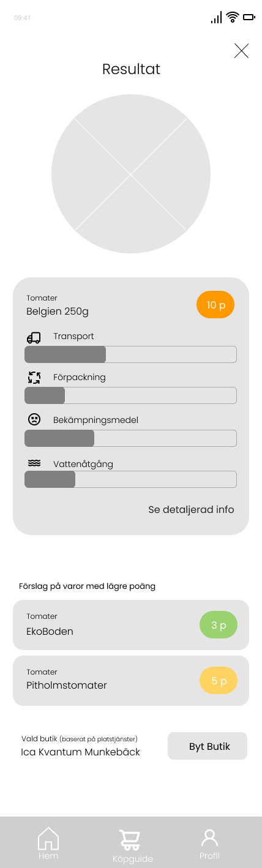Tap the round product image placeholder

131,174
